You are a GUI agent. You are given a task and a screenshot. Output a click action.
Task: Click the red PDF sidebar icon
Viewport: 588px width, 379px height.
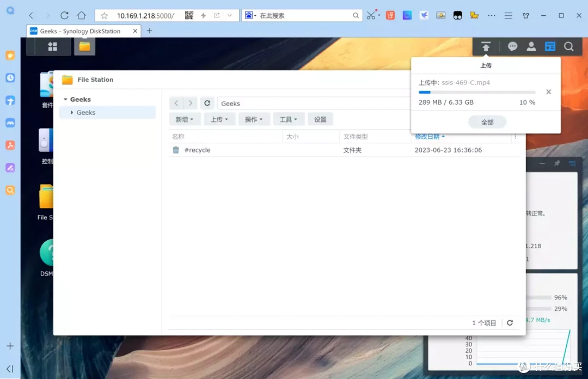click(10, 145)
